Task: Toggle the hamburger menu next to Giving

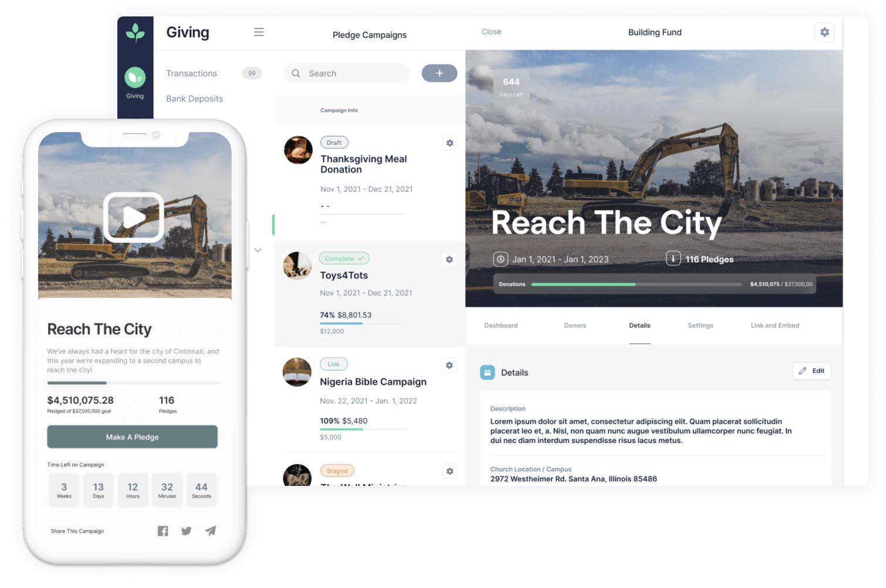Action: click(x=259, y=32)
